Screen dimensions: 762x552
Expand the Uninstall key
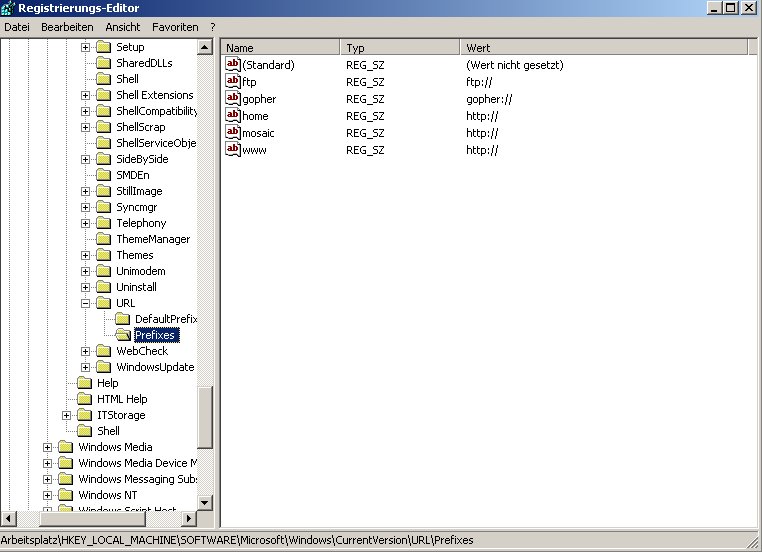86,287
